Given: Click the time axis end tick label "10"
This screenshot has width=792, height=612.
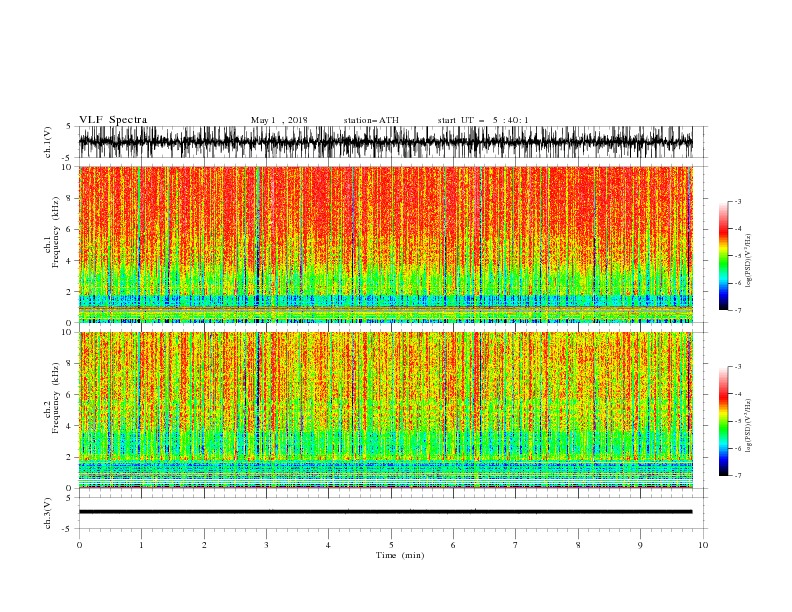Looking at the screenshot, I should click(x=703, y=545).
